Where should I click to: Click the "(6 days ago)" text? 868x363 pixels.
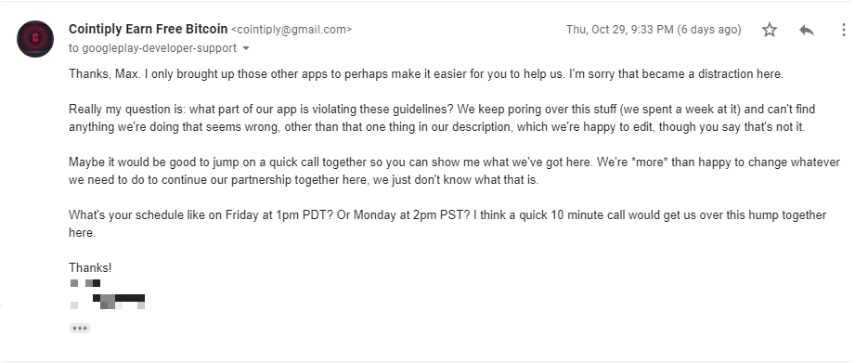pyautogui.click(x=709, y=30)
